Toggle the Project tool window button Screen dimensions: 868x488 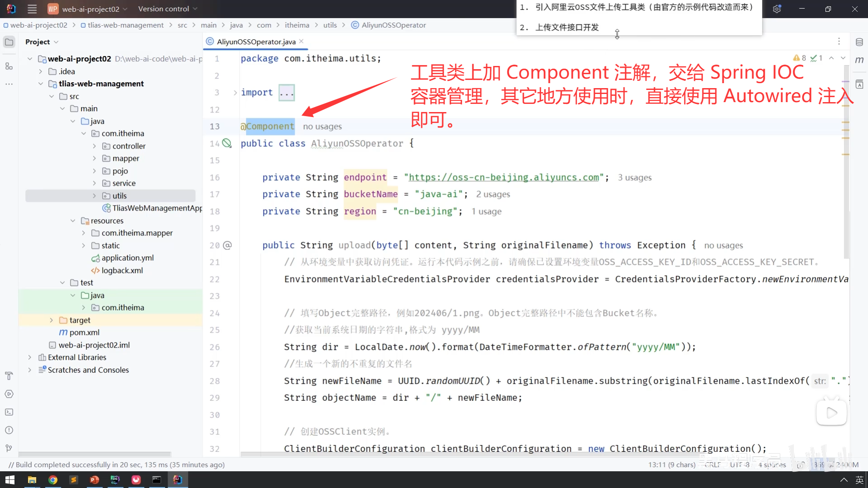pyautogui.click(x=9, y=42)
